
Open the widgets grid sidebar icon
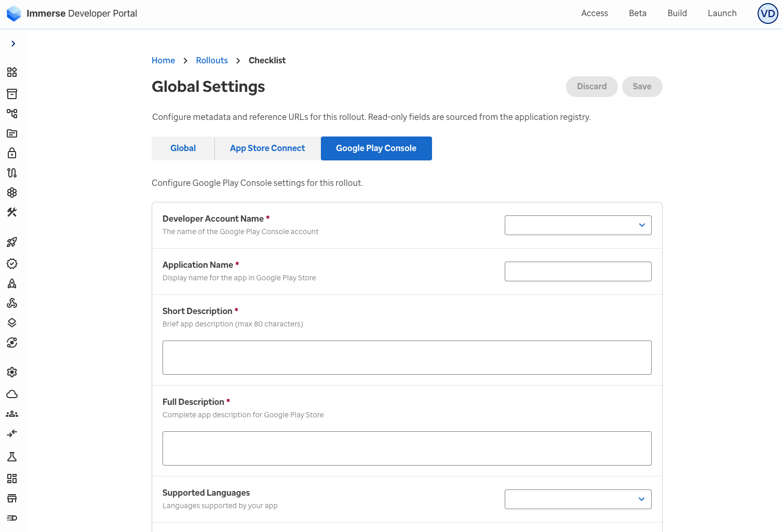click(x=12, y=72)
